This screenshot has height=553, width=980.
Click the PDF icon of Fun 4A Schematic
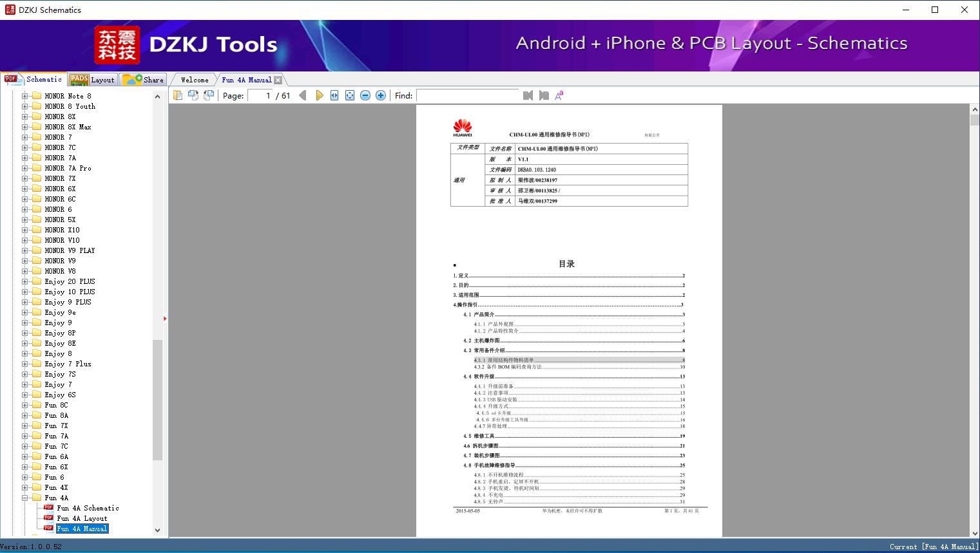[x=48, y=507]
